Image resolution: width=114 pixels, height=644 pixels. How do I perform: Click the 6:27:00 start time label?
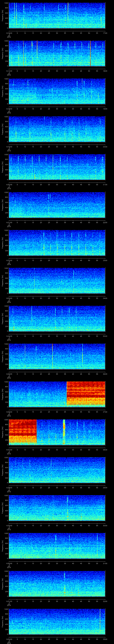(9, 450)
